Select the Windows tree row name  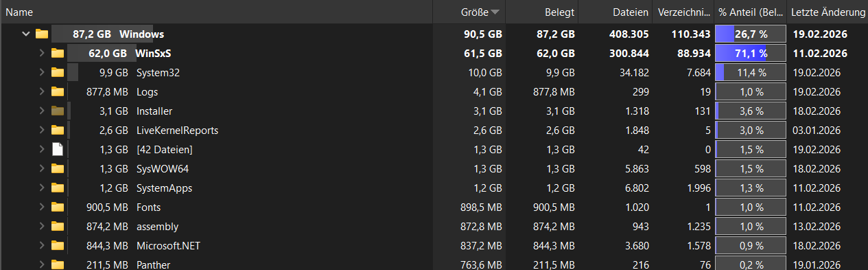141,34
